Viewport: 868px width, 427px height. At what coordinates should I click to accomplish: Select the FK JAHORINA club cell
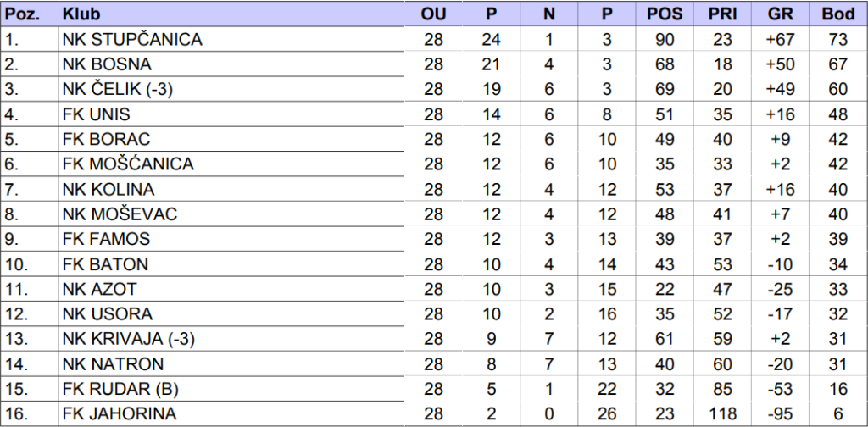pos(119,414)
